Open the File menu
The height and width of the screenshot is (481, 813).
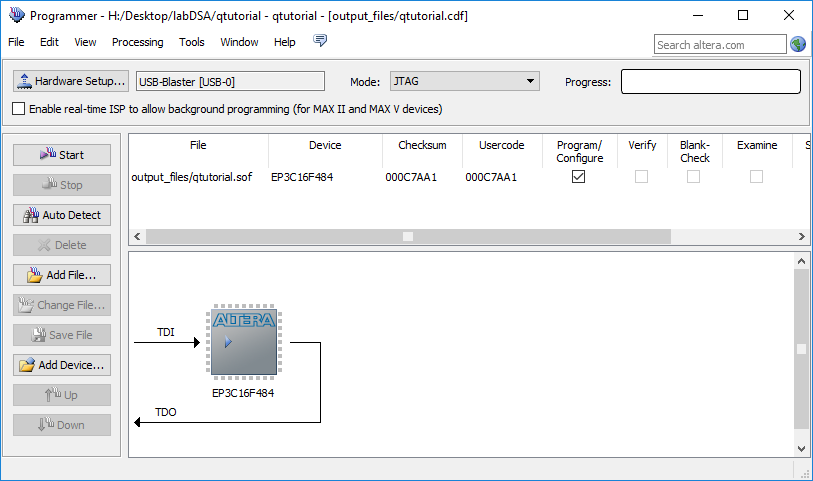click(x=16, y=42)
